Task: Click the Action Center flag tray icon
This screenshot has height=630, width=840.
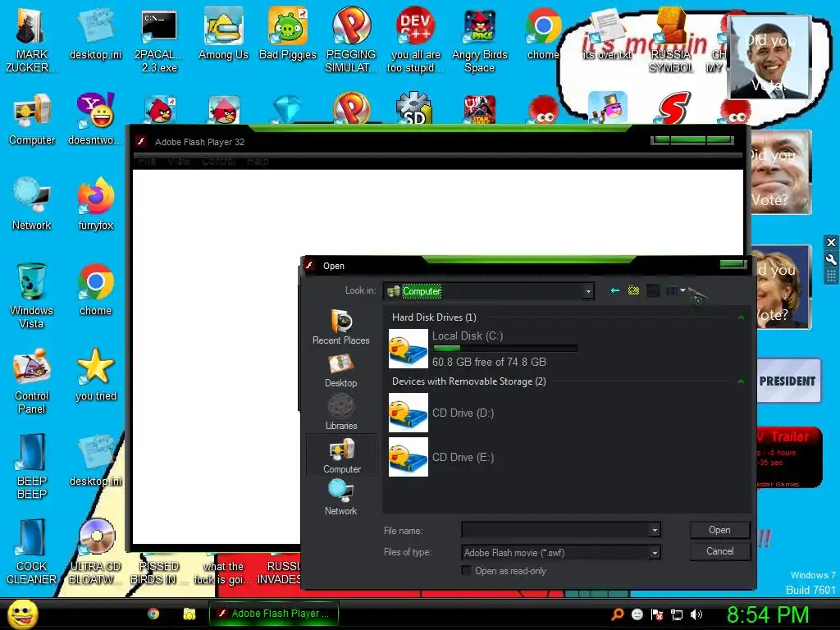Action: click(657, 614)
